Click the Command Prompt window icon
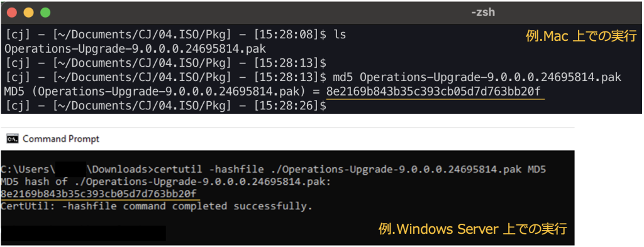The width and height of the screenshot is (644, 247). 13,139
